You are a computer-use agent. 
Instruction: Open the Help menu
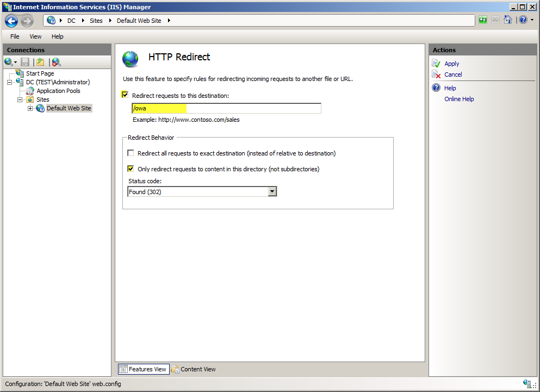click(58, 36)
